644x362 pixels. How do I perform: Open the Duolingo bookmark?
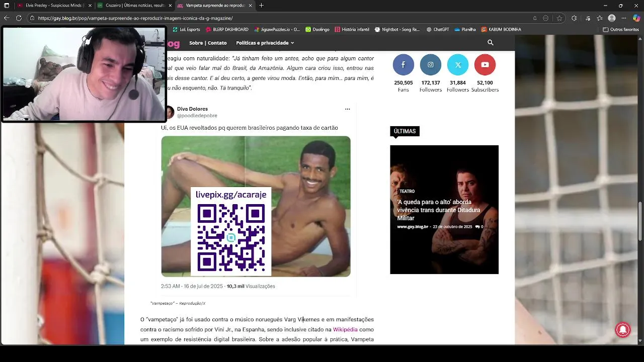[317, 30]
